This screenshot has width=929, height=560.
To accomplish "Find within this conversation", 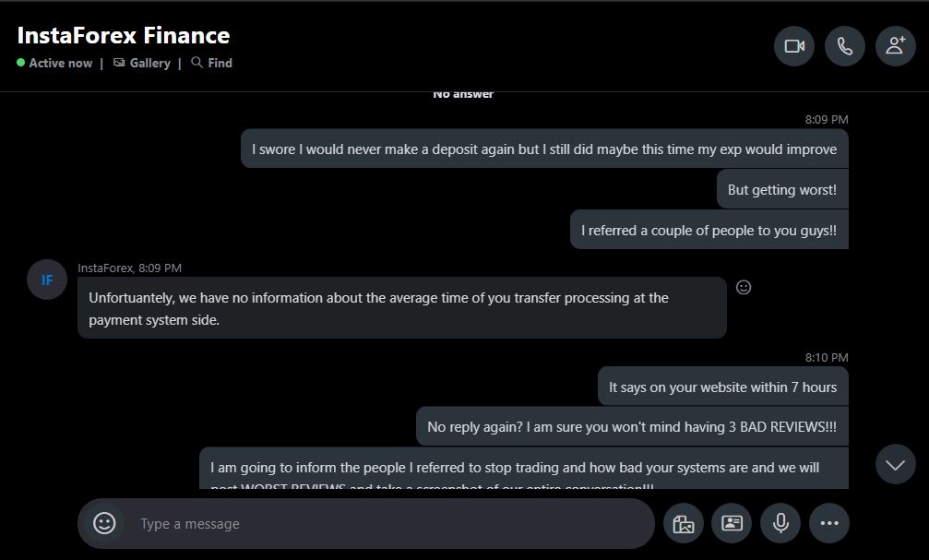I will [211, 63].
